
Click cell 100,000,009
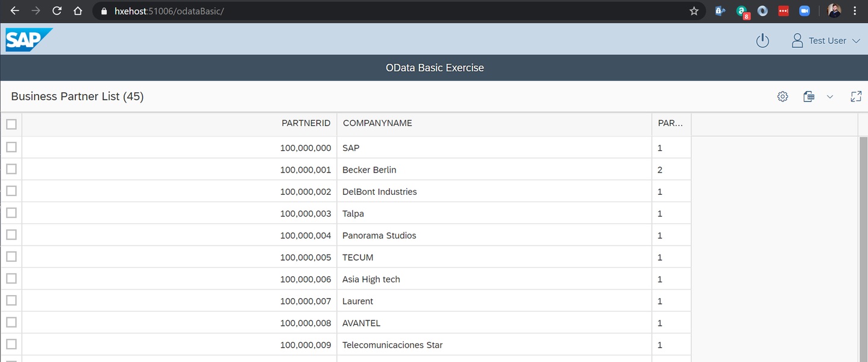180,345
